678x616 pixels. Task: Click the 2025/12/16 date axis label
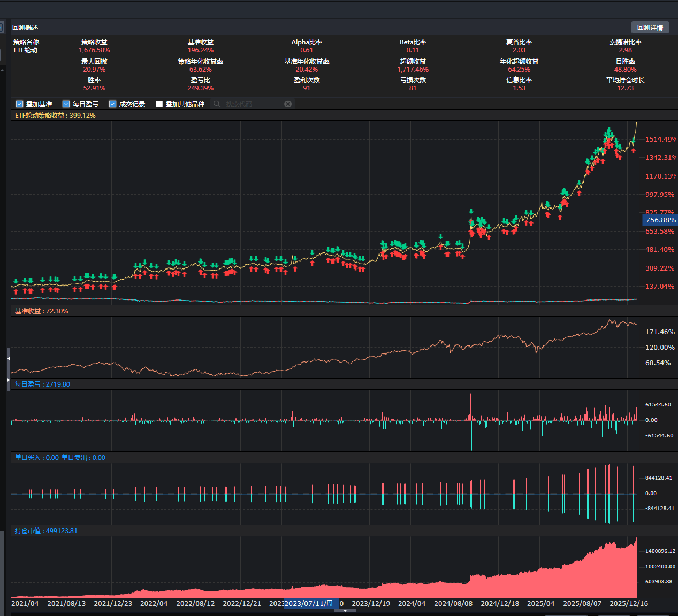pos(629,604)
